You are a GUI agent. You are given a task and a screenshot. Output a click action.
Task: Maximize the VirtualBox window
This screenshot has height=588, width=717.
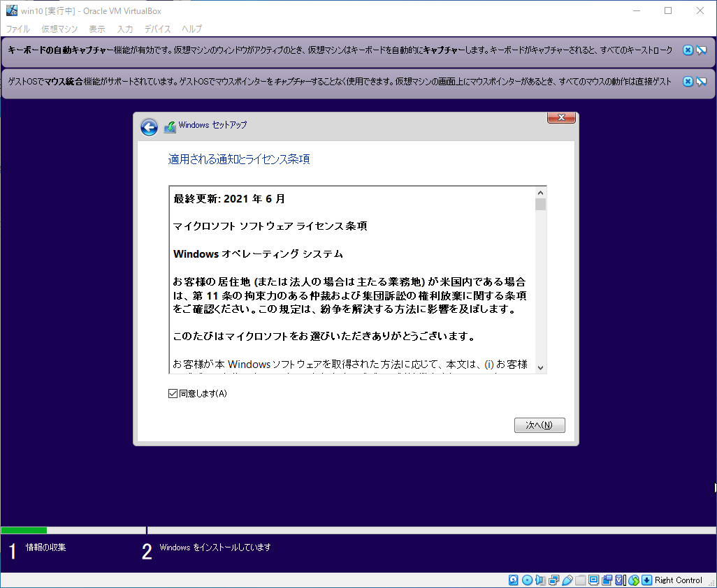668,10
